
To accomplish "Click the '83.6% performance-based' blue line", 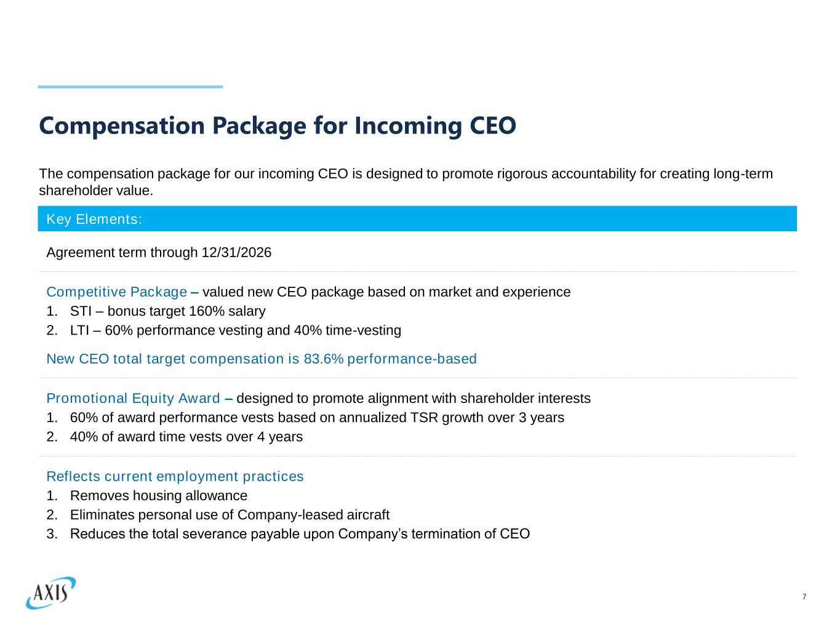I will pyautogui.click(x=262, y=359).
